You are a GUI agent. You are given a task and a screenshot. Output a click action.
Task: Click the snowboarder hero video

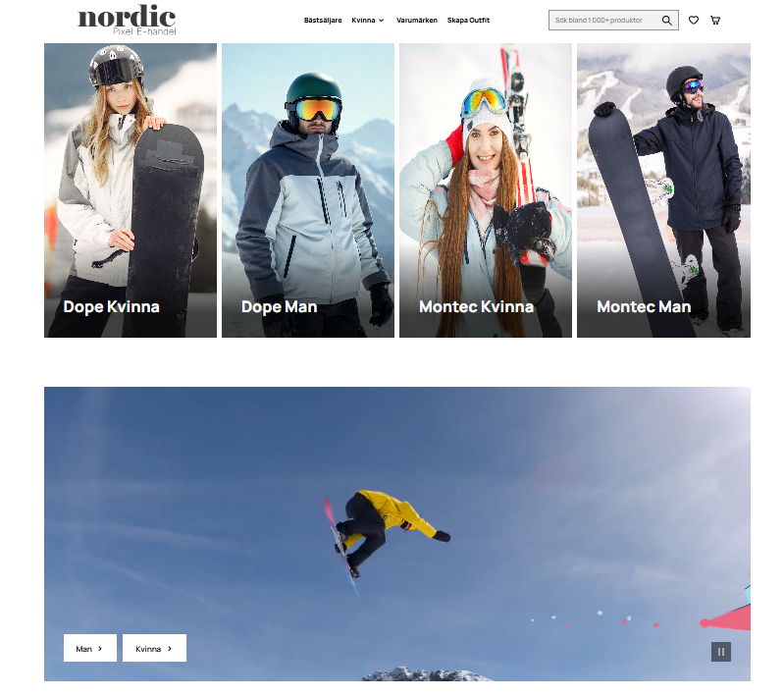tap(397, 533)
